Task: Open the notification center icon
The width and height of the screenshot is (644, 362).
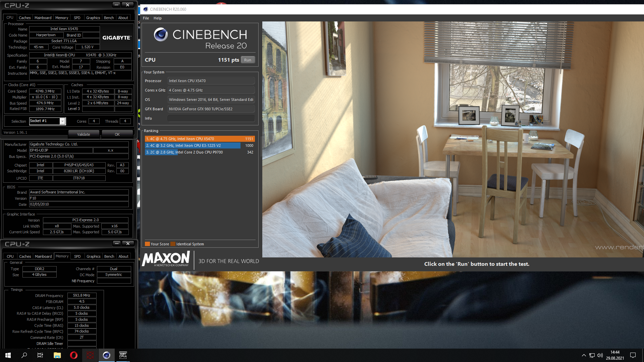Action: [633, 355]
